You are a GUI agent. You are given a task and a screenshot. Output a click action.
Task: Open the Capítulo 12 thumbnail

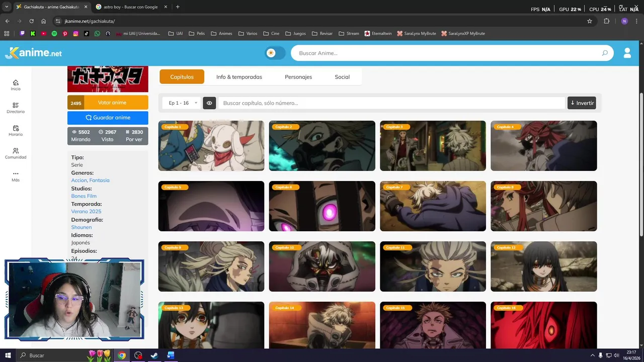544,266
